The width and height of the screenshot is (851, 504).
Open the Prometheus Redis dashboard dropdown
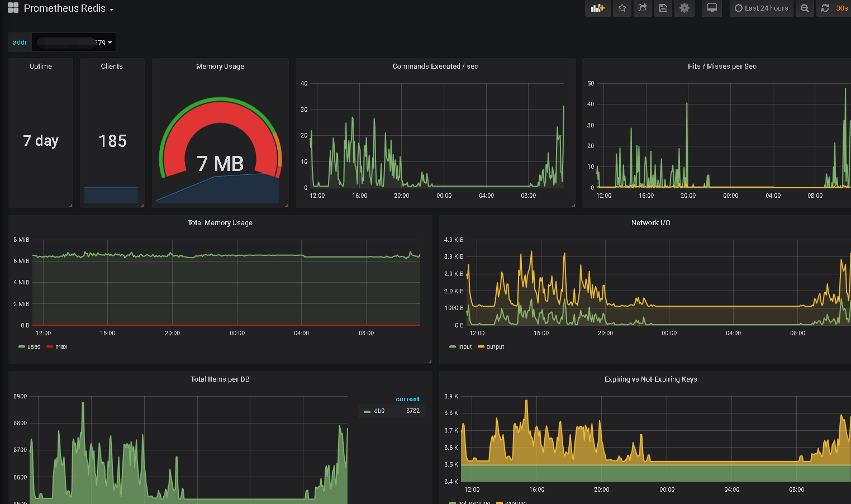pyautogui.click(x=69, y=9)
